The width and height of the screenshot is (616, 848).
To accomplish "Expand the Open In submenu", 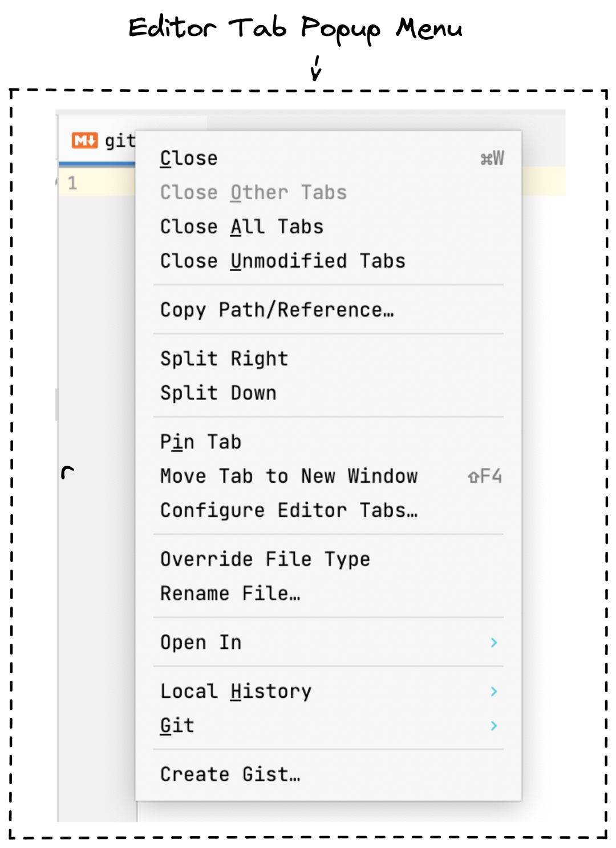I will point(200,642).
